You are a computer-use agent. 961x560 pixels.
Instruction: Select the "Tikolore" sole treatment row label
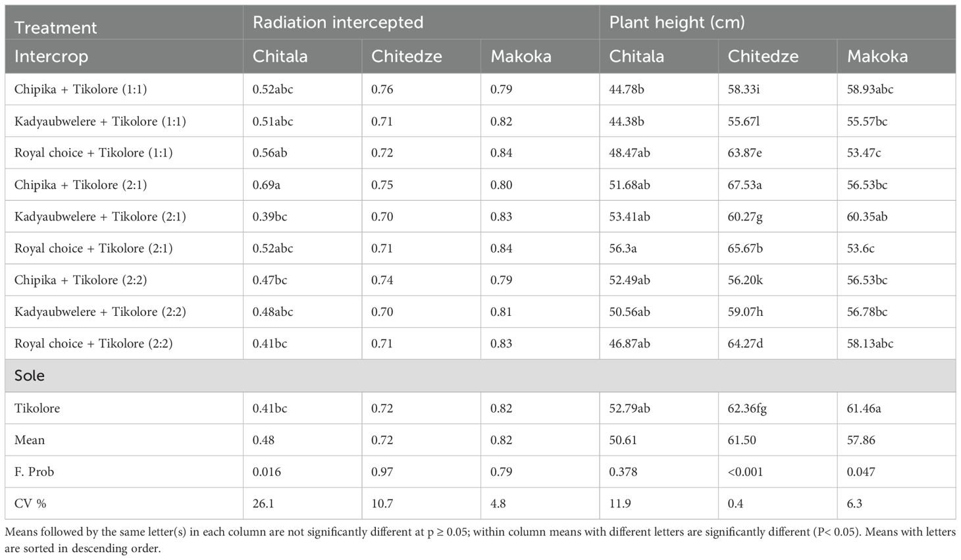pos(37,409)
